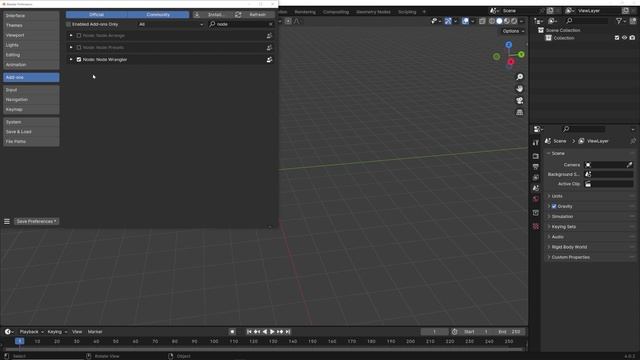Image resolution: width=640 pixels, height=360 pixels.
Task: Switch to Geometry Nodes workspace tab
Action: point(373,12)
